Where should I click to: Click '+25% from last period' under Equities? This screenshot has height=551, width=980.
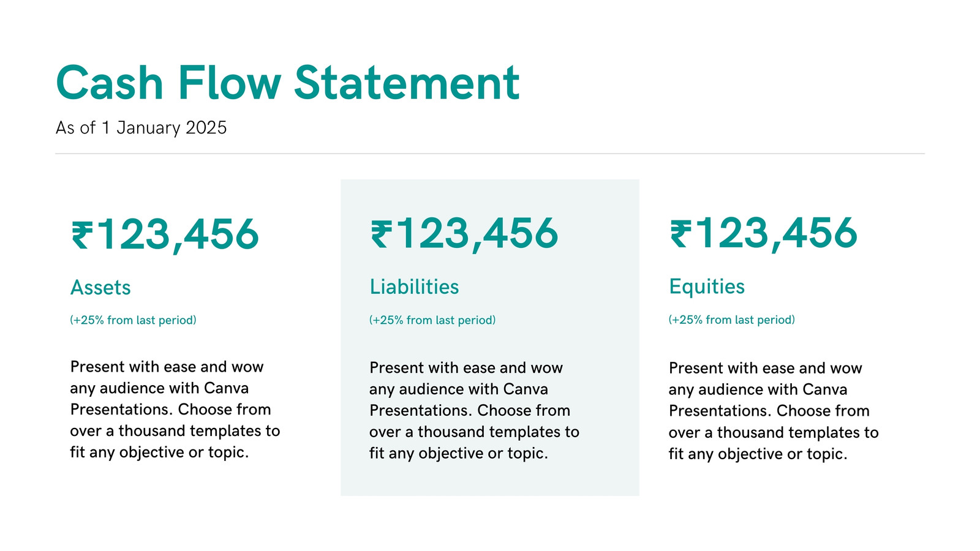point(732,320)
